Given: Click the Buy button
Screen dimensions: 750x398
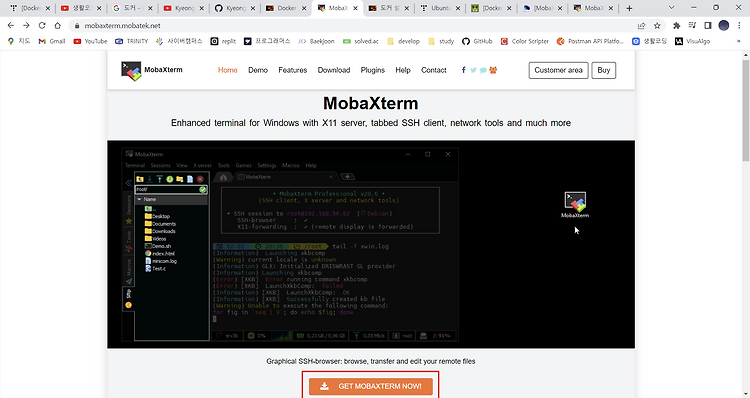Looking at the screenshot, I should click(x=604, y=70).
